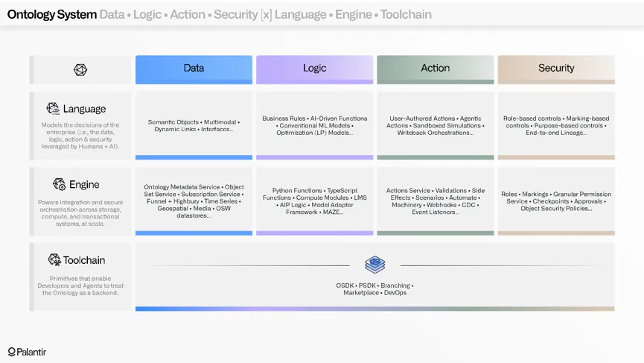Viewport: 644px width, 363px height.
Task: Click 'Action' in the title breadcrumb
Action: (188, 14)
